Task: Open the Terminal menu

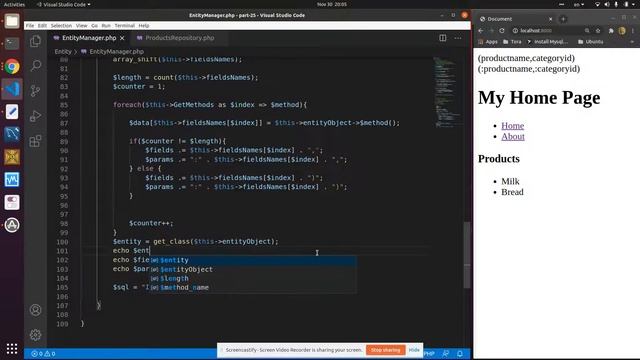Action: click(x=124, y=25)
